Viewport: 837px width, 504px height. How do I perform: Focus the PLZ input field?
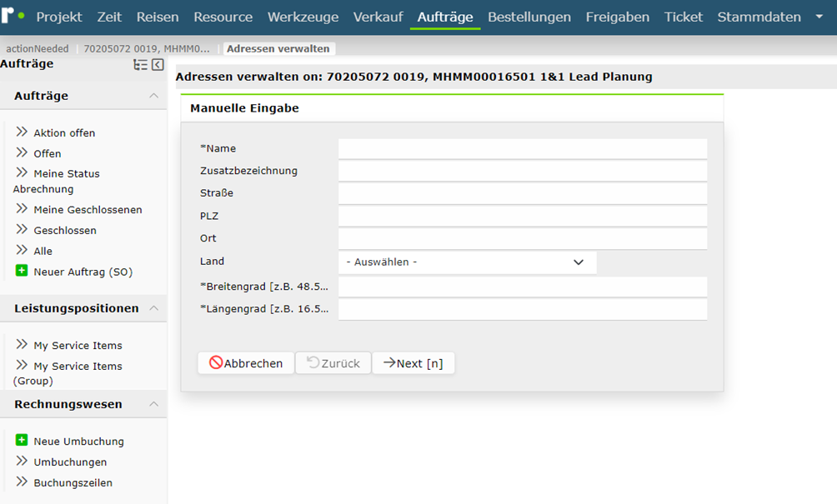click(523, 216)
